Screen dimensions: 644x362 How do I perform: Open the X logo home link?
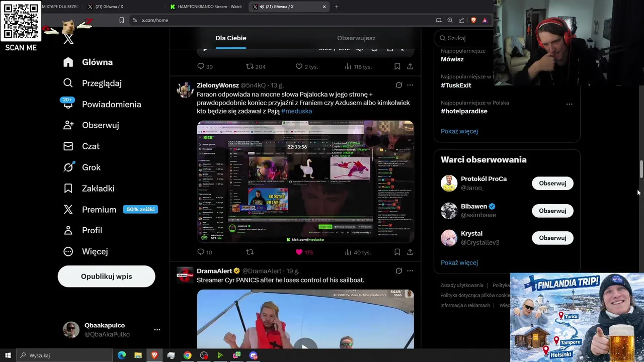68,39
